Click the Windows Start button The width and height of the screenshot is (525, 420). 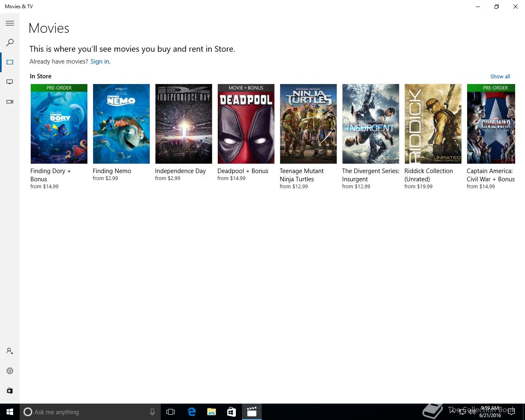tap(10, 412)
